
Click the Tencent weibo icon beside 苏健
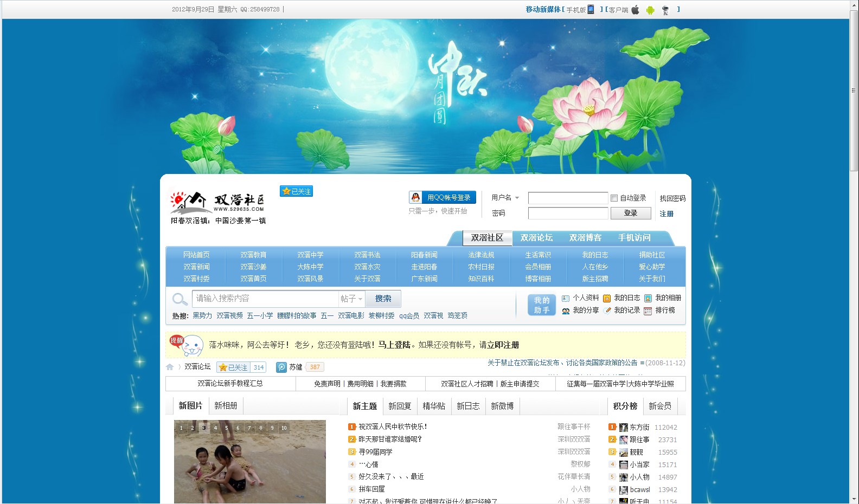point(281,367)
